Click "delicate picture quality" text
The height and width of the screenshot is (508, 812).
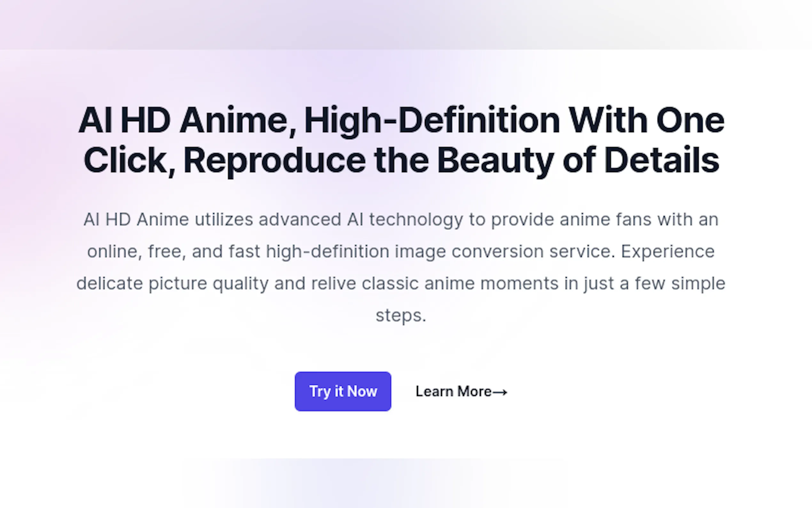[172, 283]
